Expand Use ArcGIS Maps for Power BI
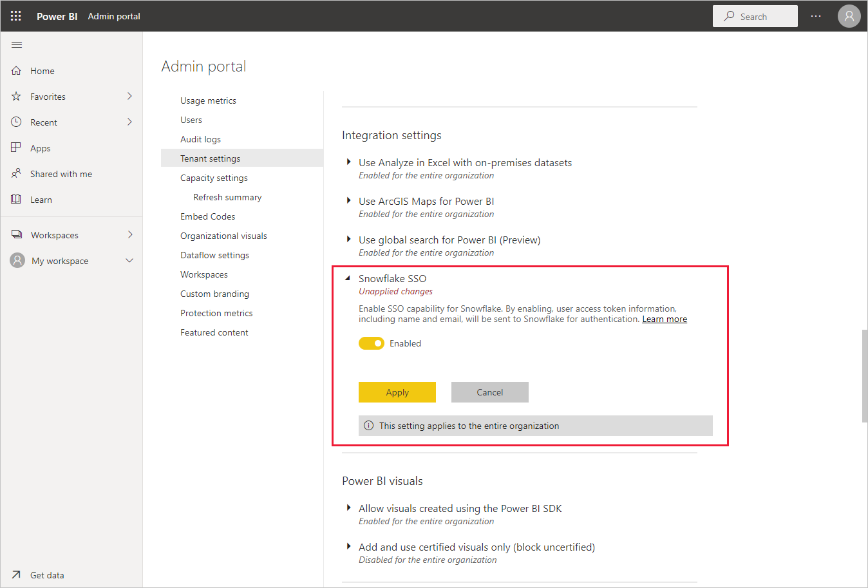The image size is (868, 588). tap(348, 201)
